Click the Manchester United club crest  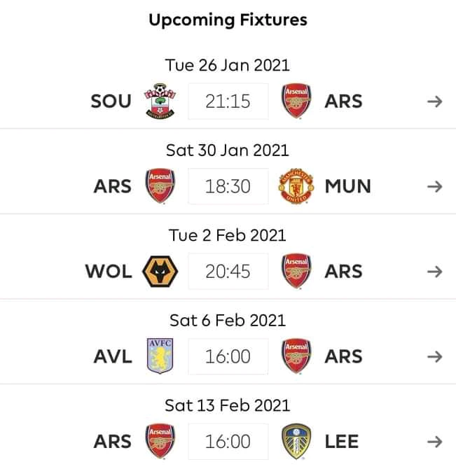tap(295, 186)
